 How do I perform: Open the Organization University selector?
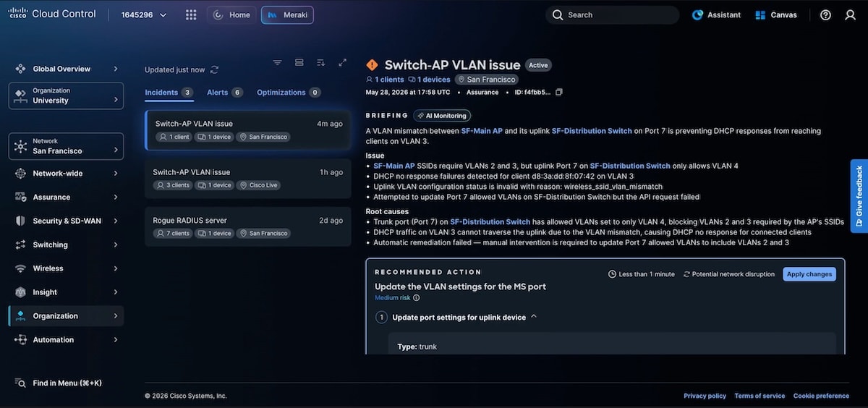[x=66, y=95]
